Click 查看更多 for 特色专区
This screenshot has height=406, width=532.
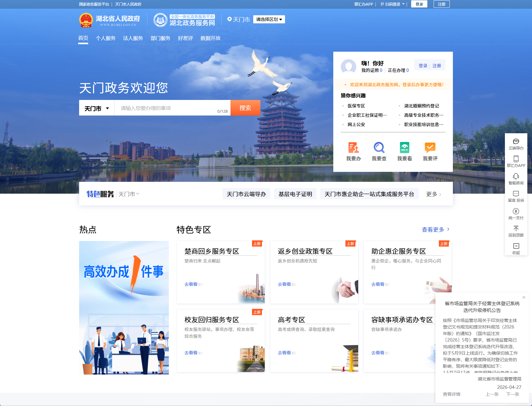click(x=435, y=229)
